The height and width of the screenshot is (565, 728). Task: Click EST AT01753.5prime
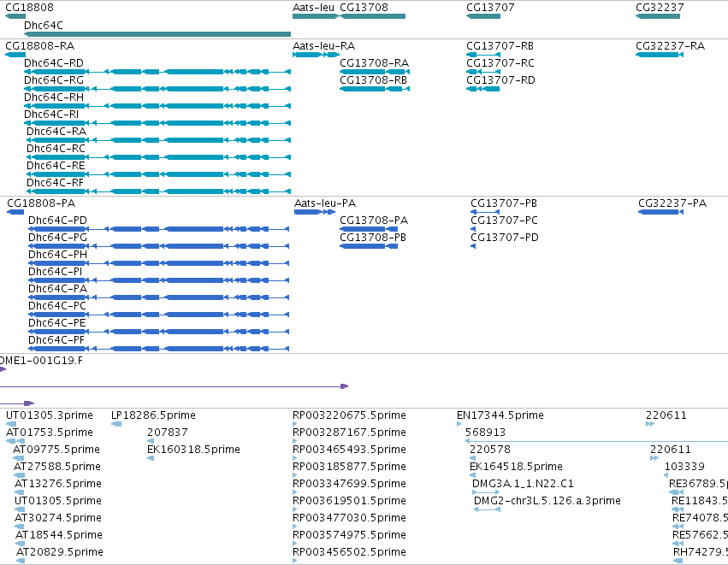pos(15,441)
